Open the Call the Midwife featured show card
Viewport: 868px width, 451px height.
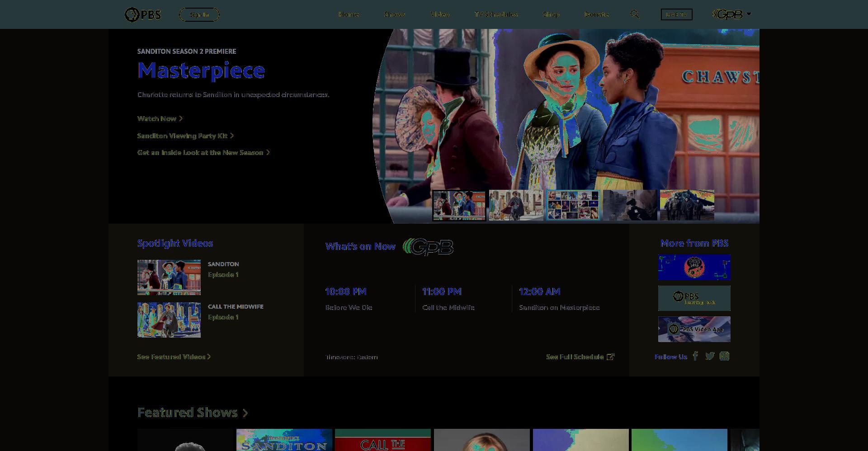coord(382,440)
